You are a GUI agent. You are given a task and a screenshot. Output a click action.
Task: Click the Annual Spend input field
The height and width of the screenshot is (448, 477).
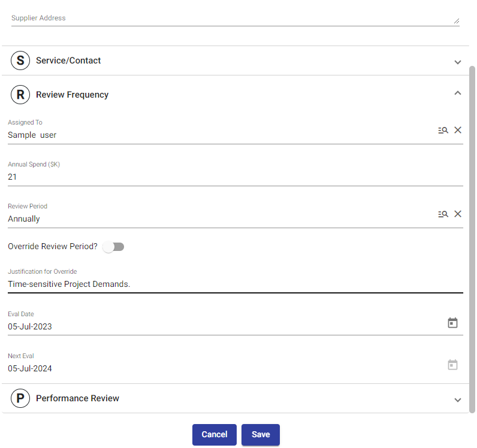tap(234, 177)
